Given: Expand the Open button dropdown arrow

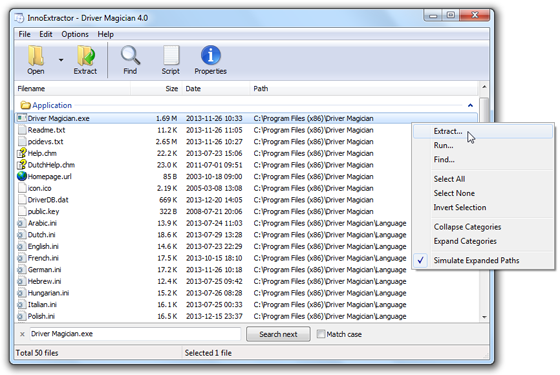Looking at the screenshot, I should [x=61, y=60].
